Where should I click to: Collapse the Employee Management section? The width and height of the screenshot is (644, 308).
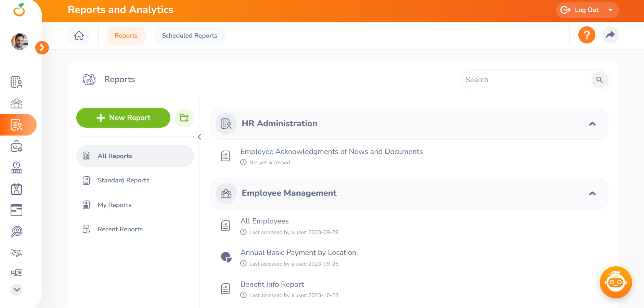tap(592, 194)
